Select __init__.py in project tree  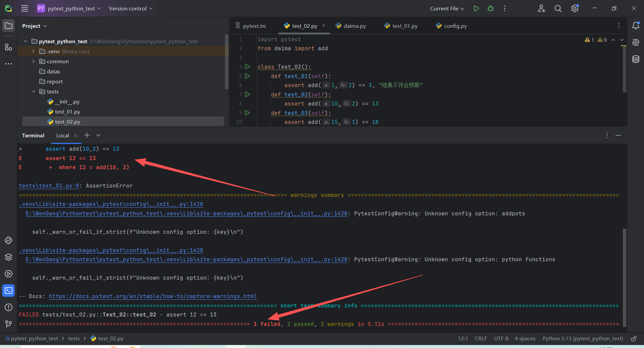click(67, 101)
